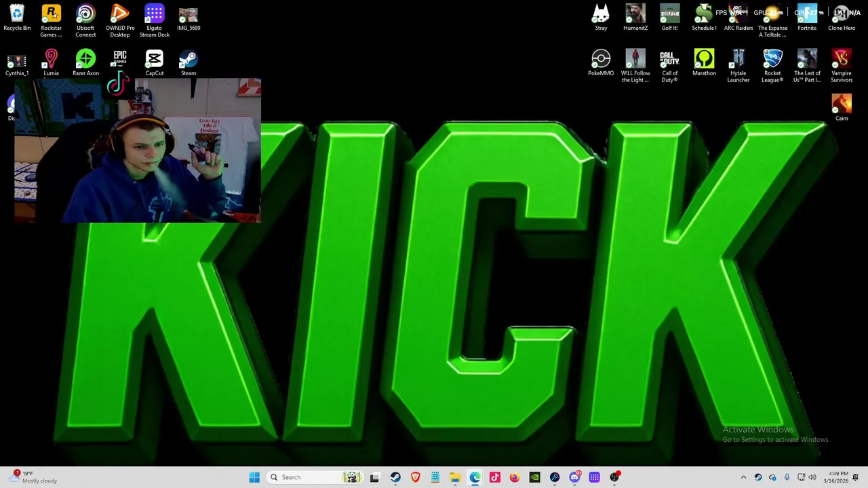Viewport: 868px width, 488px height.
Task: Open Vampire Survivors shortcut
Action: 842,66
